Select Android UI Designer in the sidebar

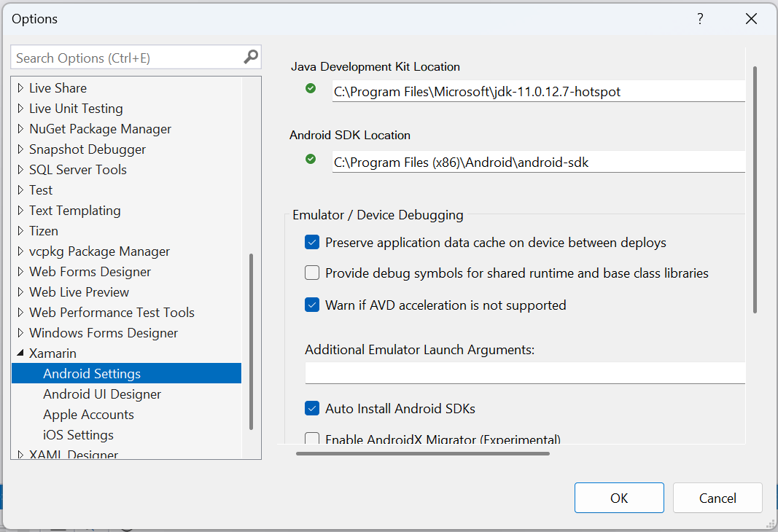click(x=102, y=394)
